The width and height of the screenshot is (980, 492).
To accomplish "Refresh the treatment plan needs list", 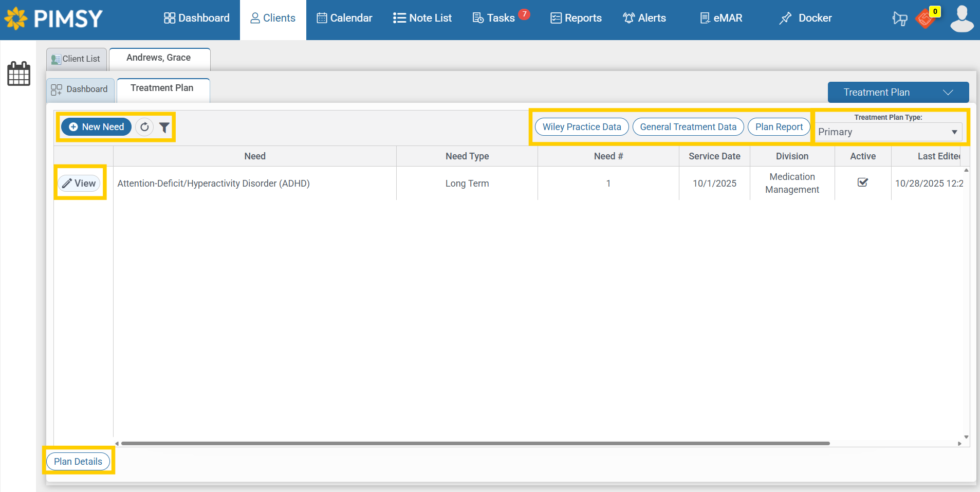I will pos(144,127).
